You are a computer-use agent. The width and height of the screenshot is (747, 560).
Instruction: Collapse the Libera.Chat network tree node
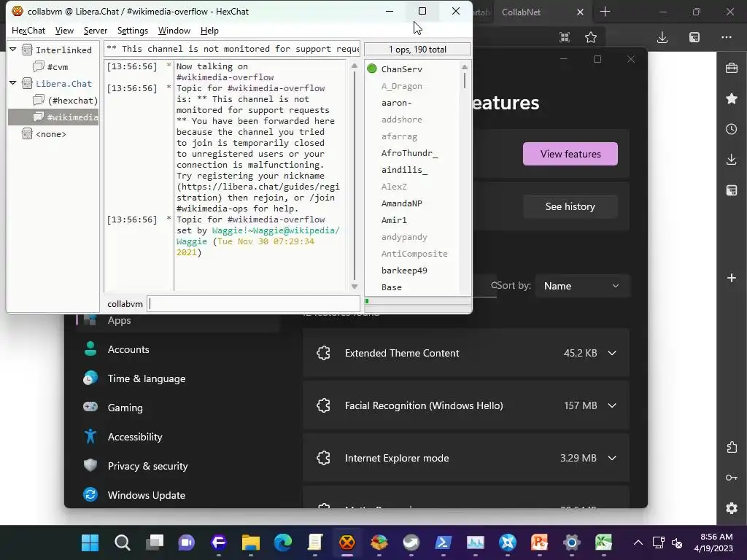pos(13,83)
